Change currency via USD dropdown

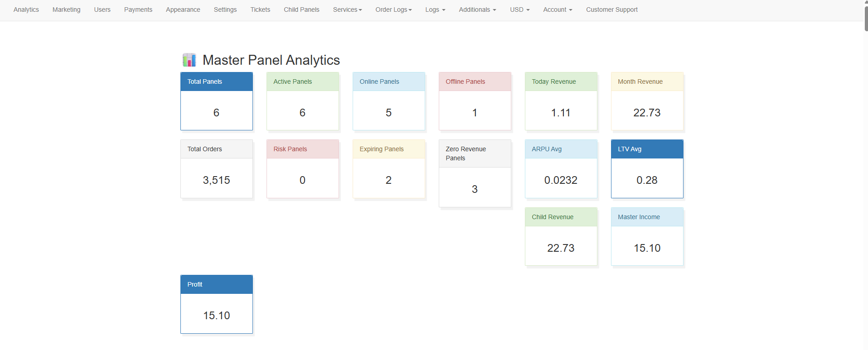tap(519, 10)
